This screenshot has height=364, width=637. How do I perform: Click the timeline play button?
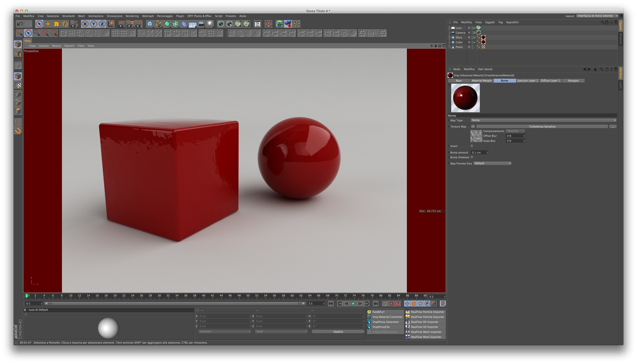pyautogui.click(x=353, y=303)
